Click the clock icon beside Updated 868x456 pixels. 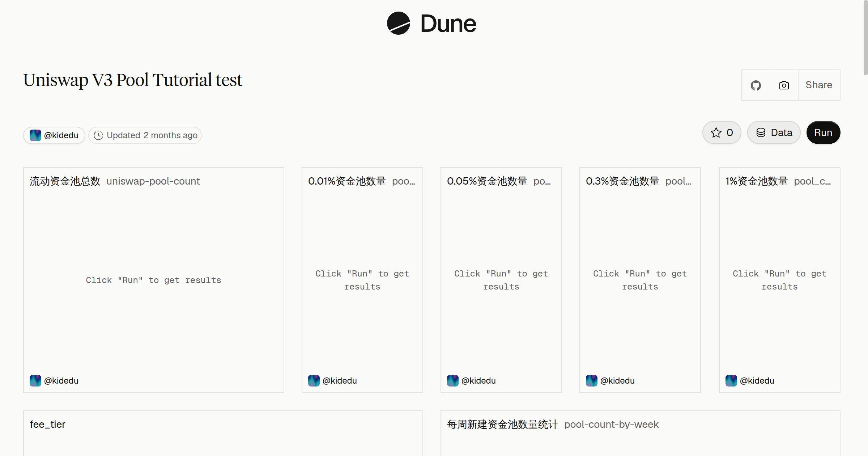[x=98, y=135]
